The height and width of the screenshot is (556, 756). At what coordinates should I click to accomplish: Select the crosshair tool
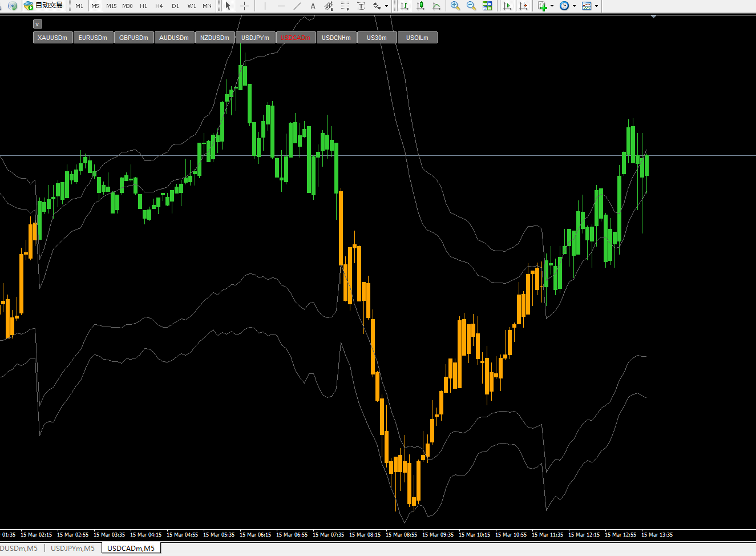click(244, 6)
